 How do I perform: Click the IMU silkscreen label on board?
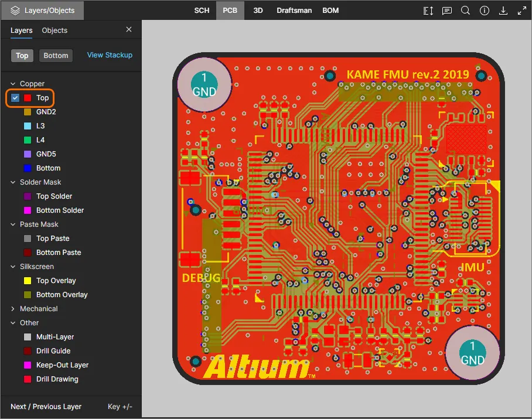point(473,267)
